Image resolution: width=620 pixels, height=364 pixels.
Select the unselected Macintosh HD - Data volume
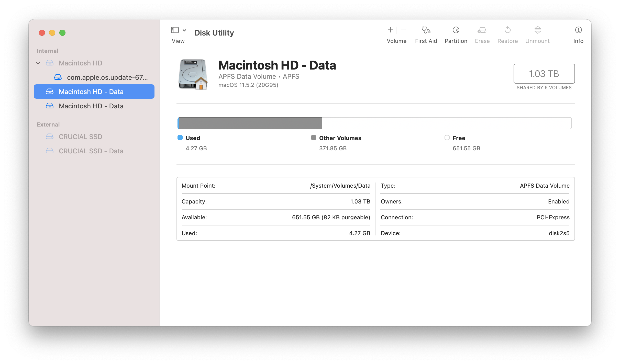(91, 106)
